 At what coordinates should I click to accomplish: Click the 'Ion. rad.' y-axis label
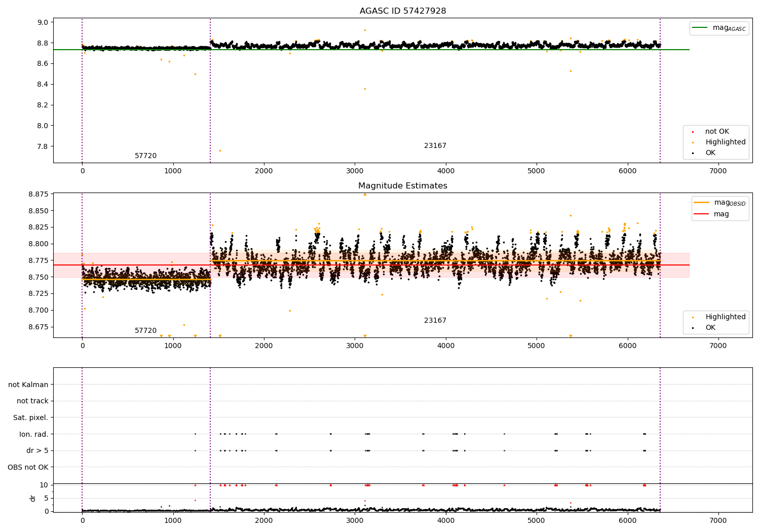(x=34, y=434)
